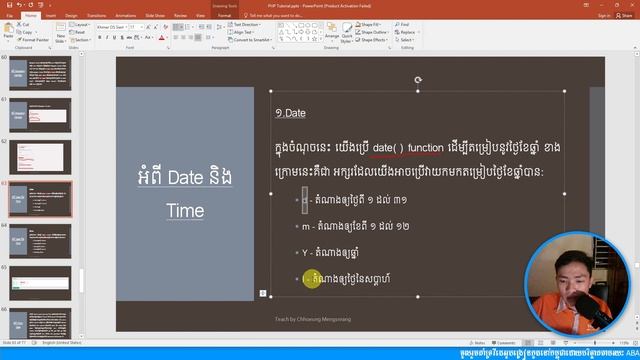Switch to the Animations tab
The height and width of the screenshot is (360, 640).
(x=125, y=16)
